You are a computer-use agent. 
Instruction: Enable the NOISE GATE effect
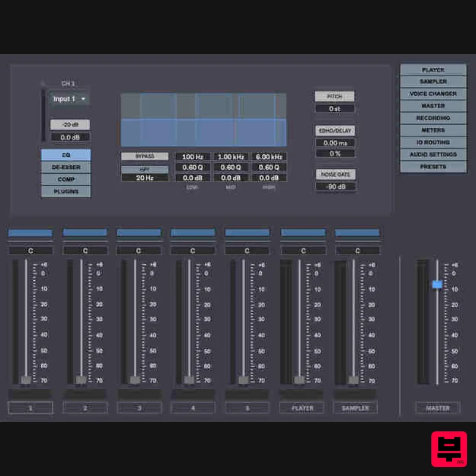click(335, 174)
